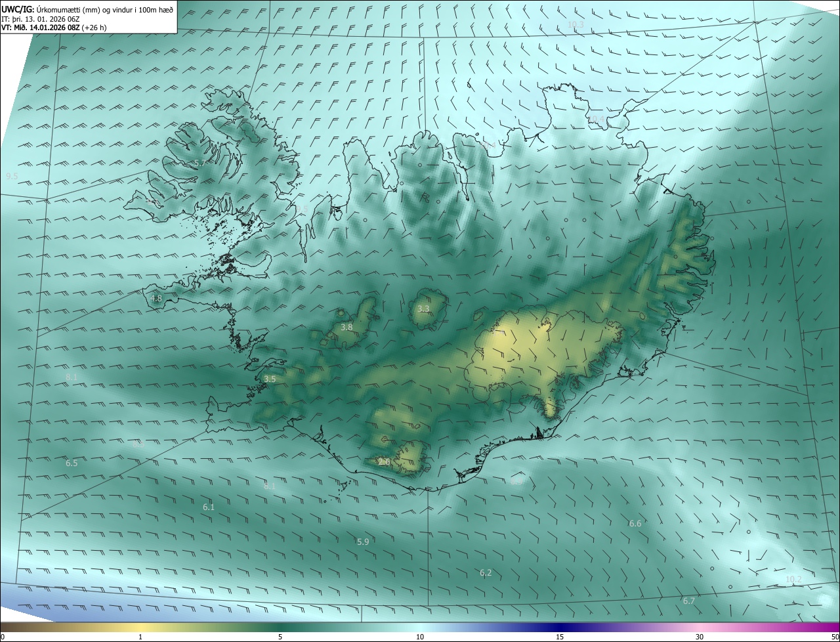Click the 6.6 value label
The image size is (840, 642).
(x=635, y=524)
